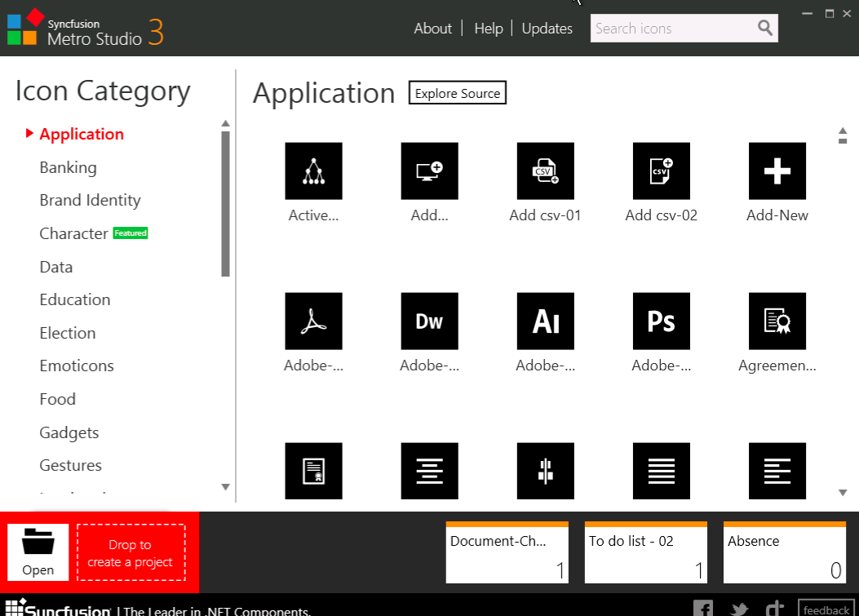Image resolution: width=859 pixels, height=616 pixels.
Task: Click the Explore Source button
Action: point(457,94)
